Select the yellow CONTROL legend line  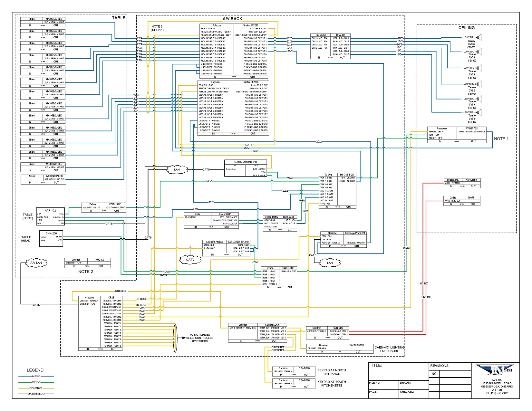click(36, 388)
